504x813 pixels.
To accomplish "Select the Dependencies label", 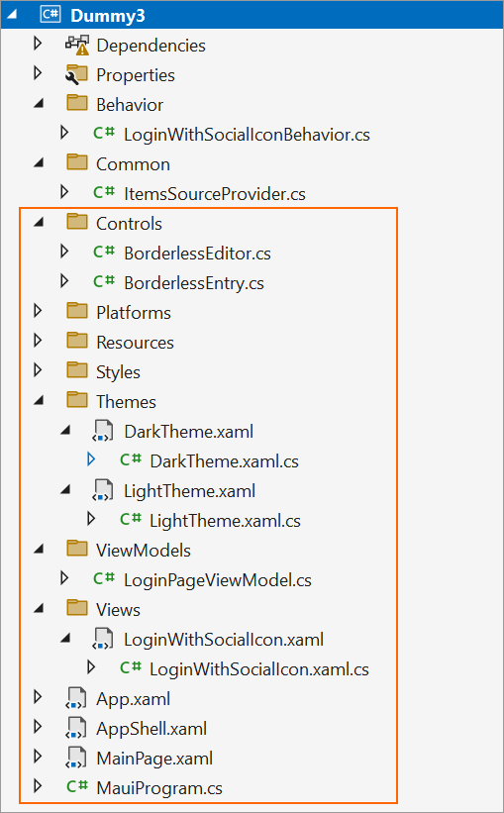I will tap(151, 46).
